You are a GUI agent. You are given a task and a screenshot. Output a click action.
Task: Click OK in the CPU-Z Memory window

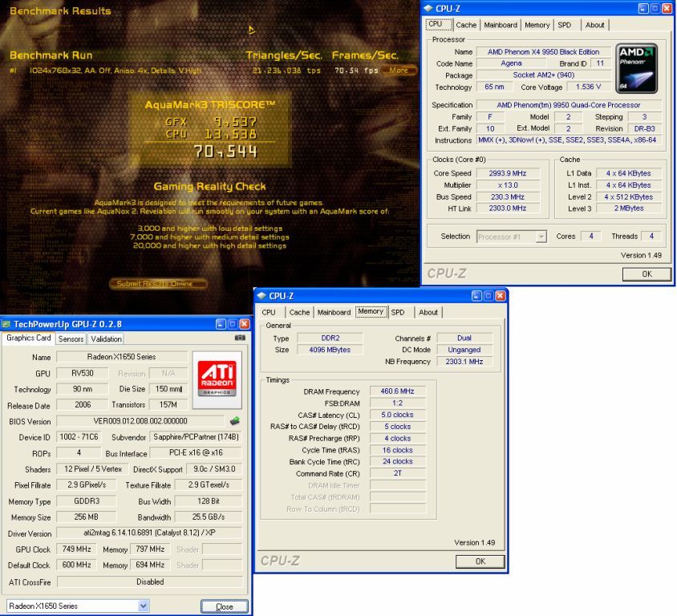(x=480, y=561)
